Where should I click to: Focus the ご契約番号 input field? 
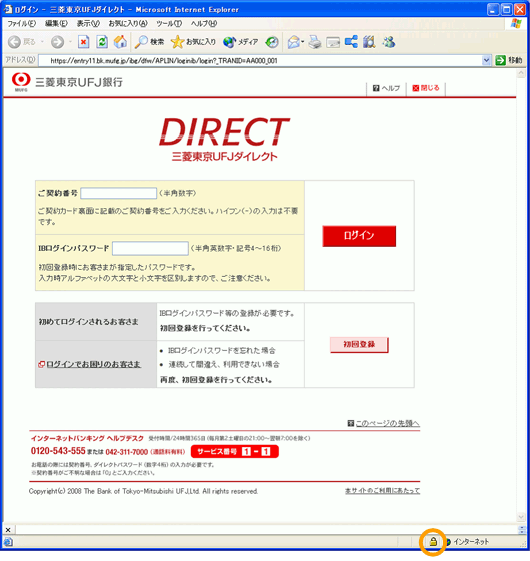(118, 193)
